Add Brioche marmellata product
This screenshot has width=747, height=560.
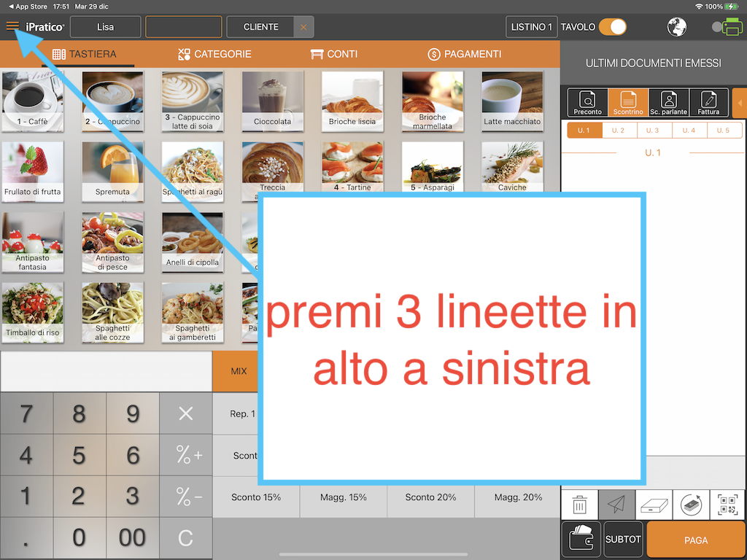(x=433, y=101)
